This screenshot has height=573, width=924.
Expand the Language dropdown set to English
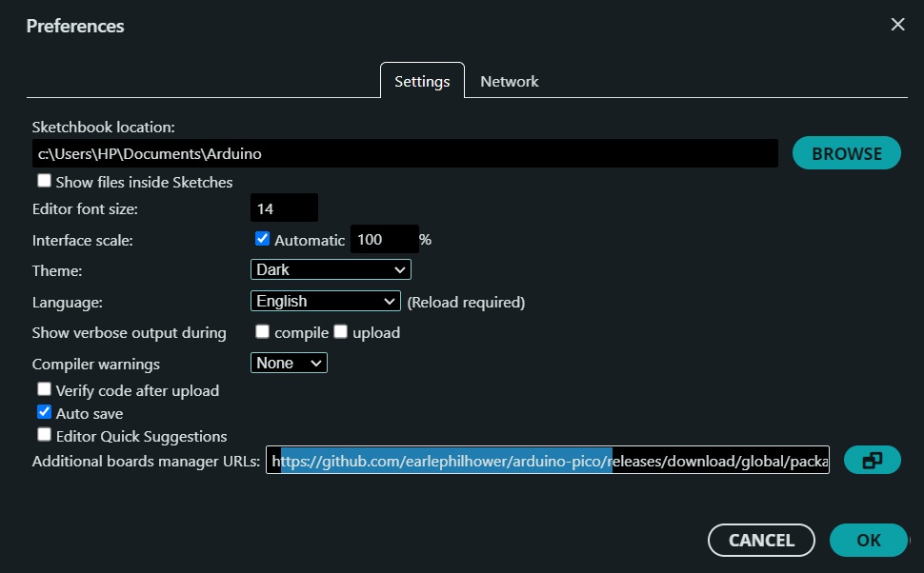(325, 301)
